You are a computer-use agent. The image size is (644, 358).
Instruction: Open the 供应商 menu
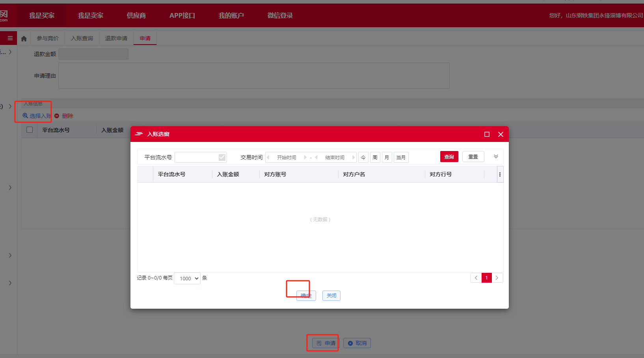pyautogui.click(x=136, y=15)
